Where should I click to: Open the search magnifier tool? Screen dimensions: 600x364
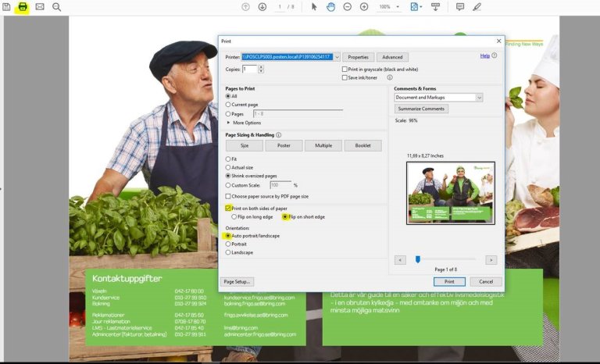pos(57,6)
